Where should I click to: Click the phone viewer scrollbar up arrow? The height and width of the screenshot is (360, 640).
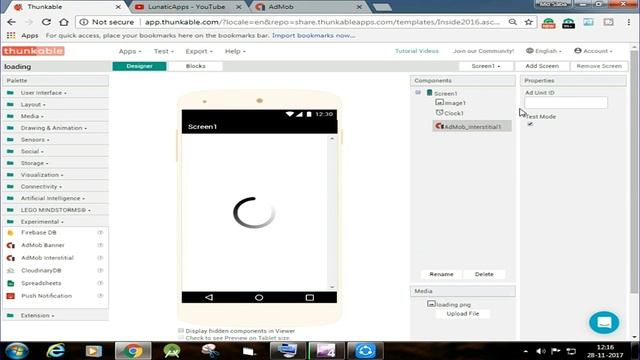click(x=332, y=139)
